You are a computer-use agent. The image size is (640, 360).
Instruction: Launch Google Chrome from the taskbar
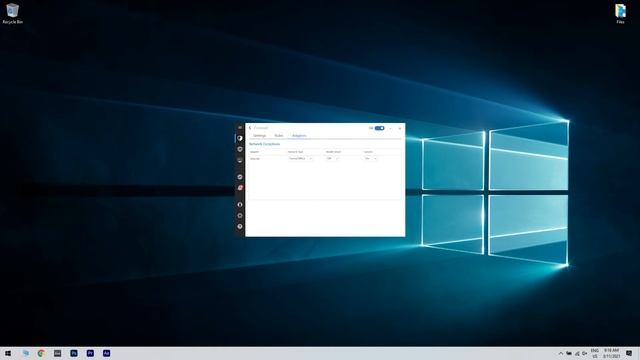click(x=41, y=353)
